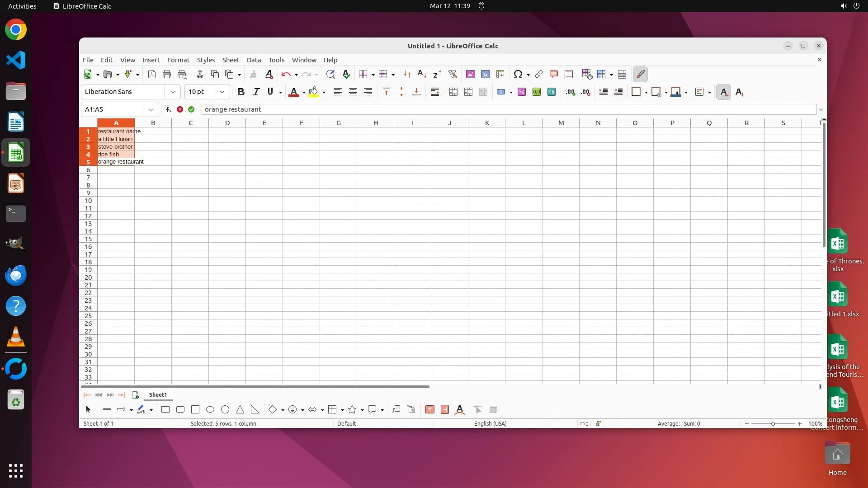Expand the font name dropdown
The width and height of the screenshot is (868, 488).
pos(172,92)
